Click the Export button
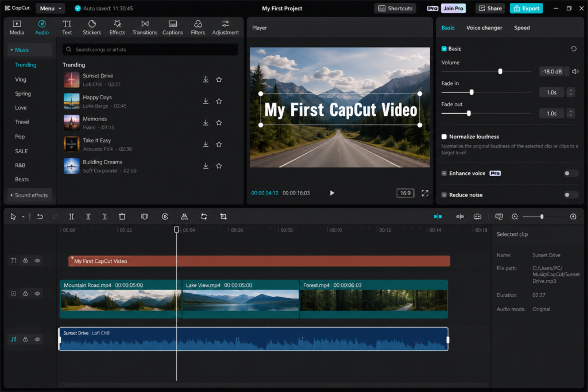Image resolution: width=588 pixels, height=392 pixels. click(526, 8)
